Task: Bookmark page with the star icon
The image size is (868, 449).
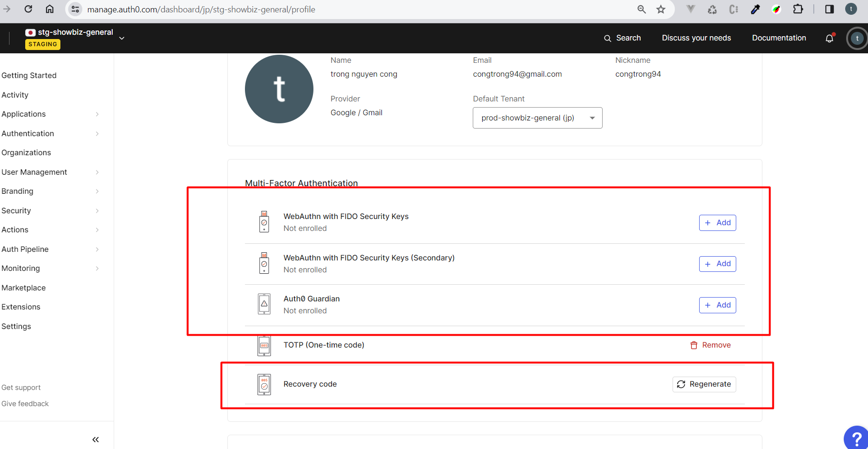Action: pyautogui.click(x=661, y=10)
